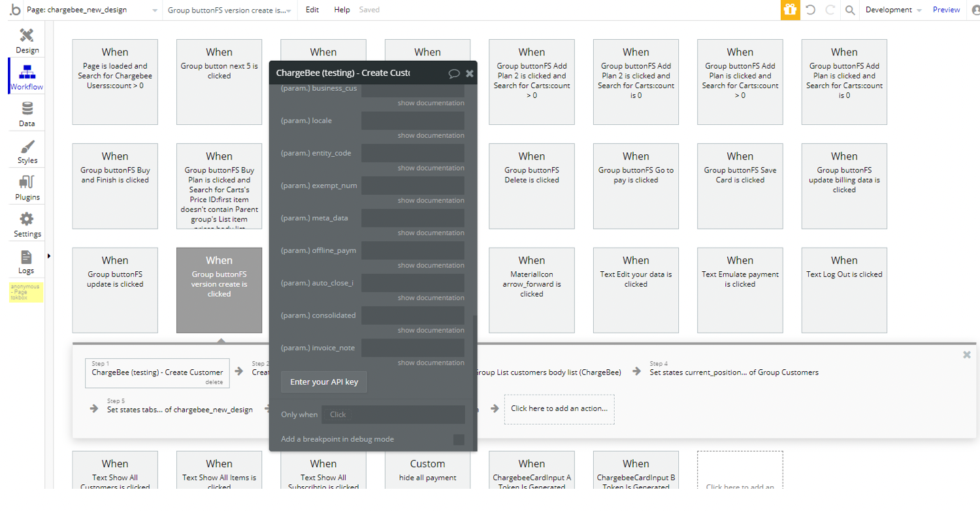980x511 pixels.
Task: Select Group buttonFS version create event
Action: [x=219, y=290]
